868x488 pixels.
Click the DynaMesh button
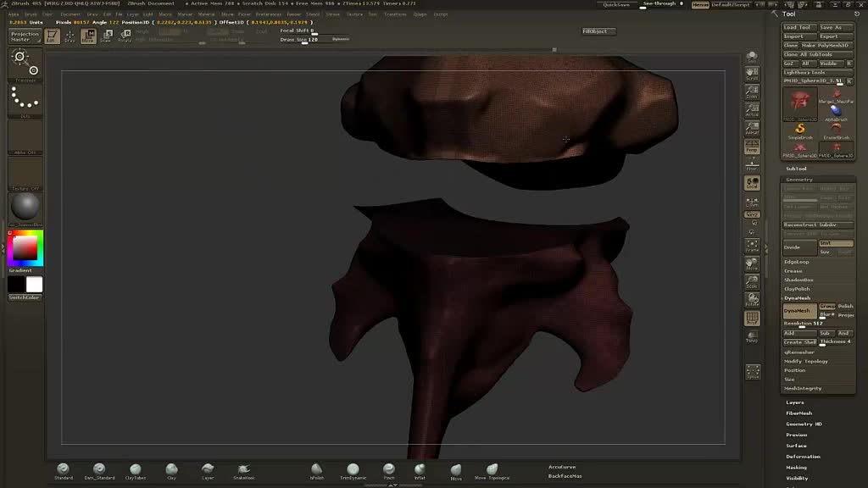point(798,311)
